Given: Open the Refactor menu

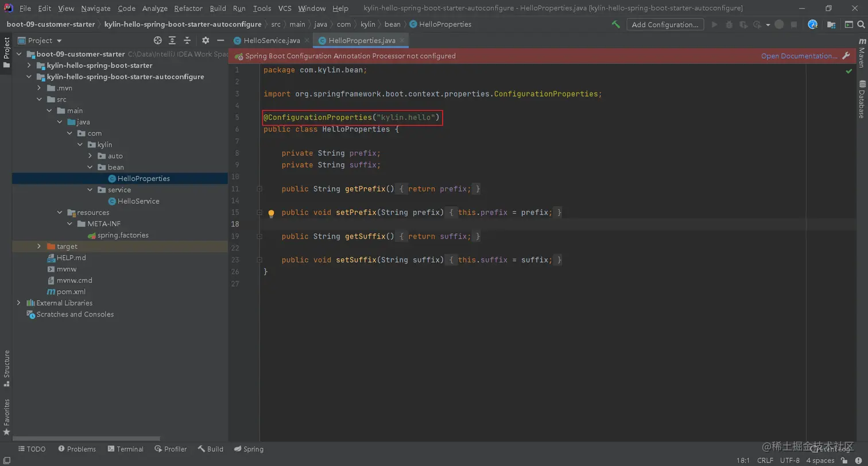Looking at the screenshot, I should click(188, 8).
